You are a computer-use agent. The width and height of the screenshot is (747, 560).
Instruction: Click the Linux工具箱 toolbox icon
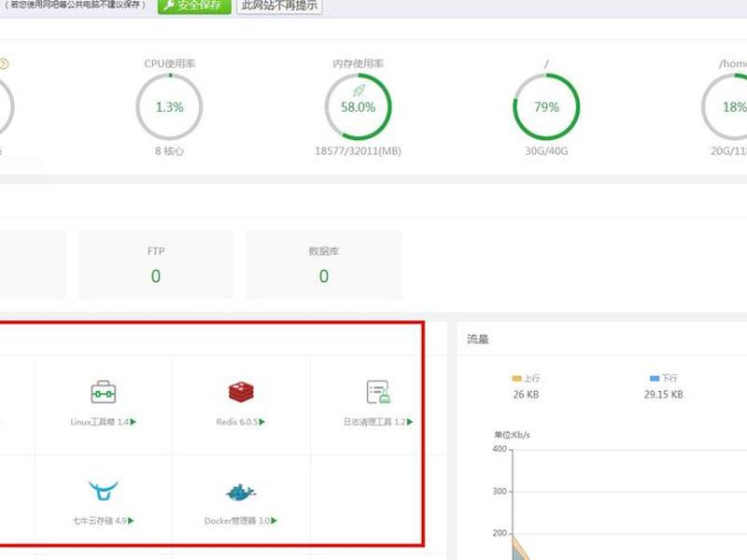(x=104, y=391)
